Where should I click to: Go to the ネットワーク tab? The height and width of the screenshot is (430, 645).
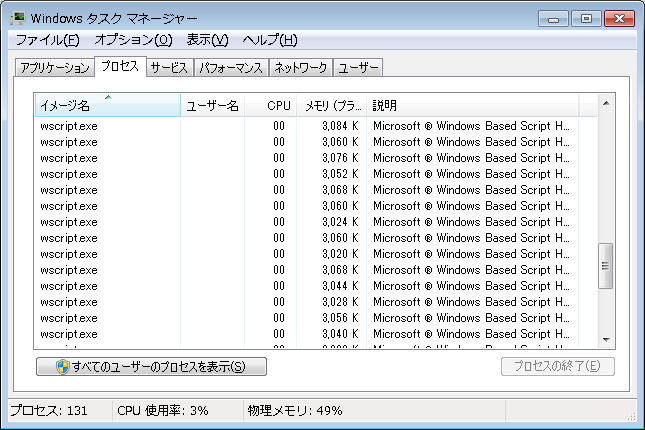301,67
